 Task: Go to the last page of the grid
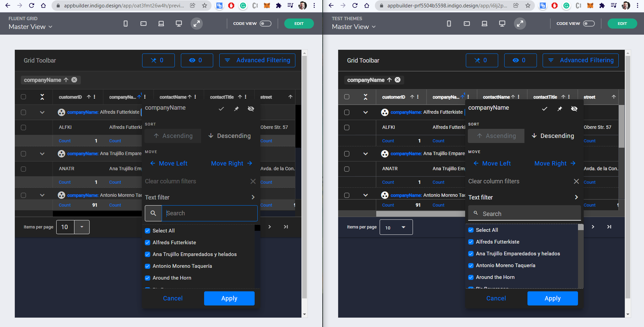[x=286, y=227]
